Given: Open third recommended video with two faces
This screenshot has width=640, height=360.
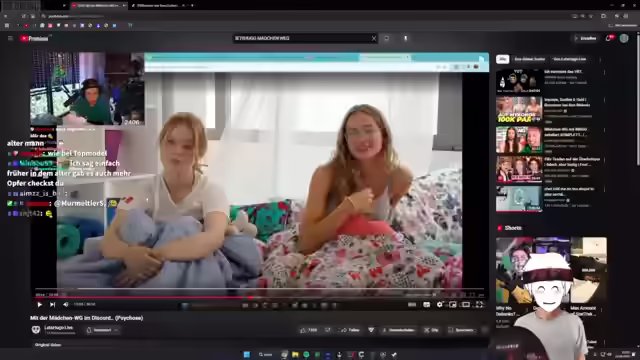Looking at the screenshot, I should [x=519, y=140].
